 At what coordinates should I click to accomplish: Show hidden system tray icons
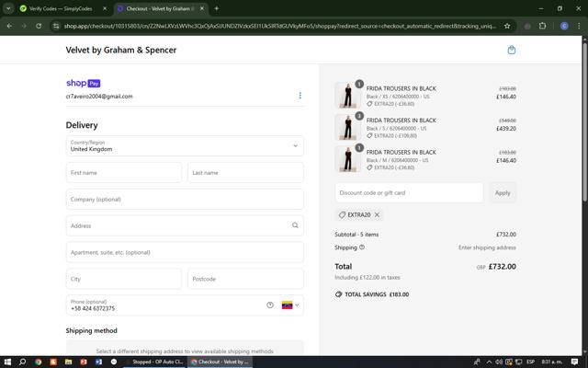[x=489, y=362]
